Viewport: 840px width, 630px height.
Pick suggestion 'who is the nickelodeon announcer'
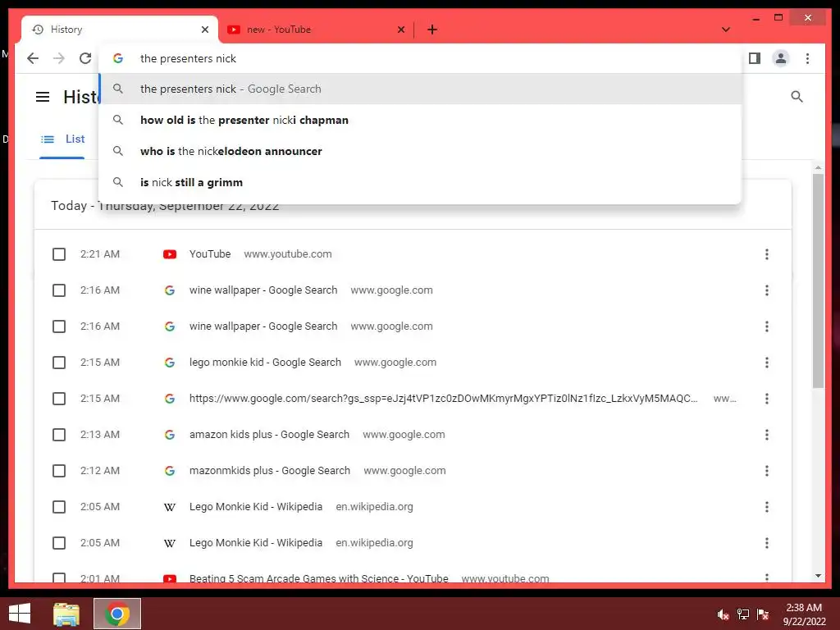421,151
